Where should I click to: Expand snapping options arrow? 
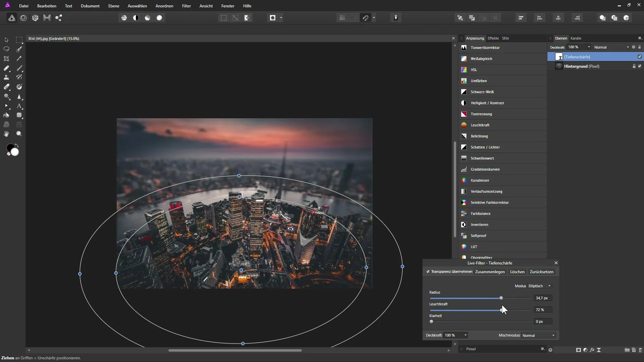[x=374, y=18]
